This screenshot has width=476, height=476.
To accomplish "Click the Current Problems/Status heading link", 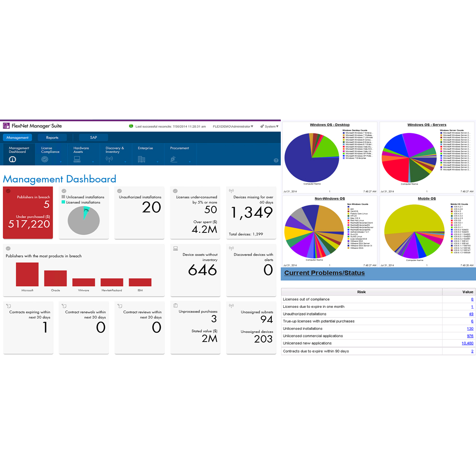I will click(x=324, y=273).
